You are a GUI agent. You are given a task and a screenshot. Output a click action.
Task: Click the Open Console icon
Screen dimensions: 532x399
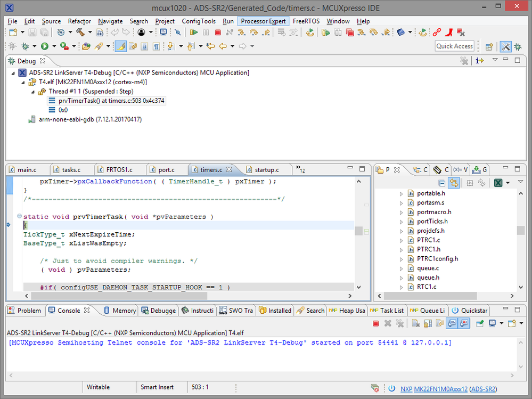[x=512, y=324]
